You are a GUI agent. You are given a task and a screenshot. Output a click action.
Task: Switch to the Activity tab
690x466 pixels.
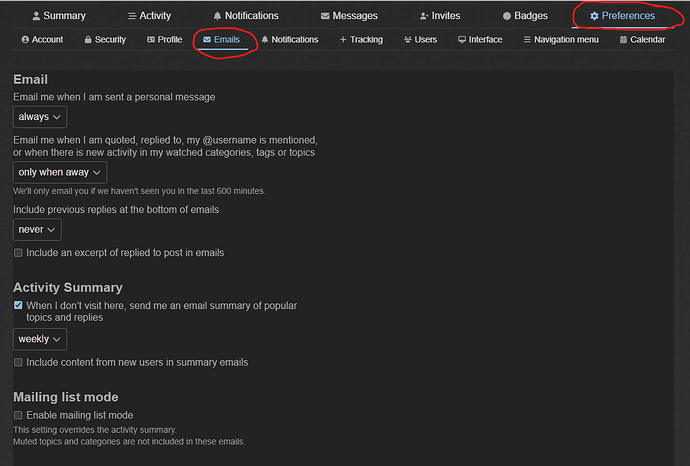click(x=150, y=16)
